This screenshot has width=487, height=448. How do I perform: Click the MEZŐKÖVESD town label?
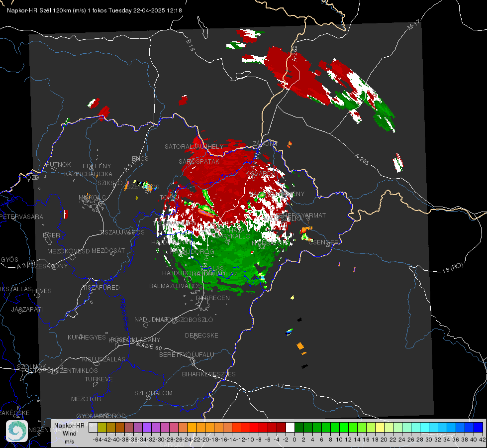tap(68, 251)
